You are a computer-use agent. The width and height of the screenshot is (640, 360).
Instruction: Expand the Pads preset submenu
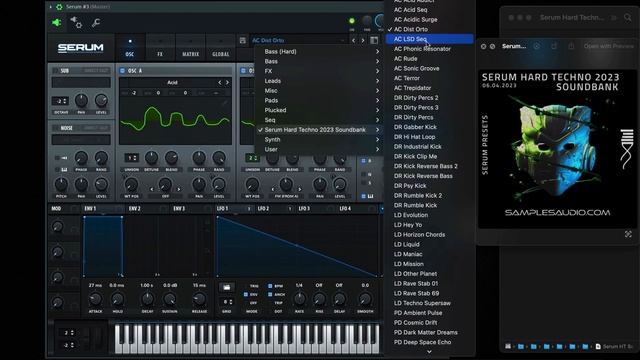pyautogui.click(x=318, y=100)
